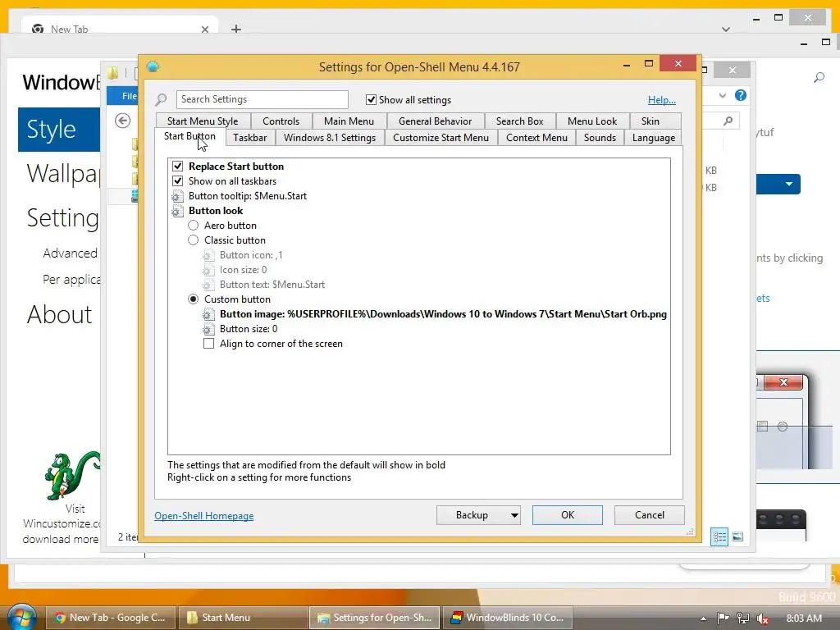Image resolution: width=840 pixels, height=630 pixels.
Task: Expand the Explorer ribbon chevron
Action: (x=723, y=95)
